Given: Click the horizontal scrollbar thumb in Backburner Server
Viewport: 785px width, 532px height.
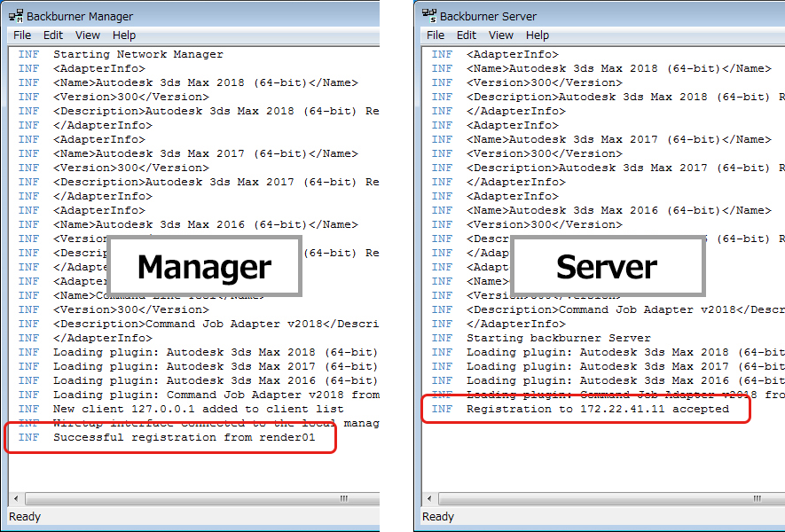Looking at the screenshot, I should [612, 498].
